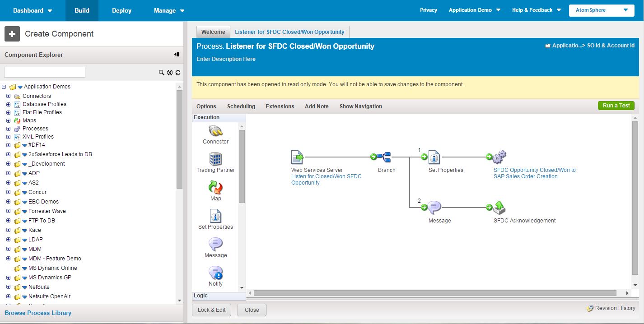This screenshot has width=644, height=324.
Task: Open the Options menu
Action: pyautogui.click(x=206, y=106)
